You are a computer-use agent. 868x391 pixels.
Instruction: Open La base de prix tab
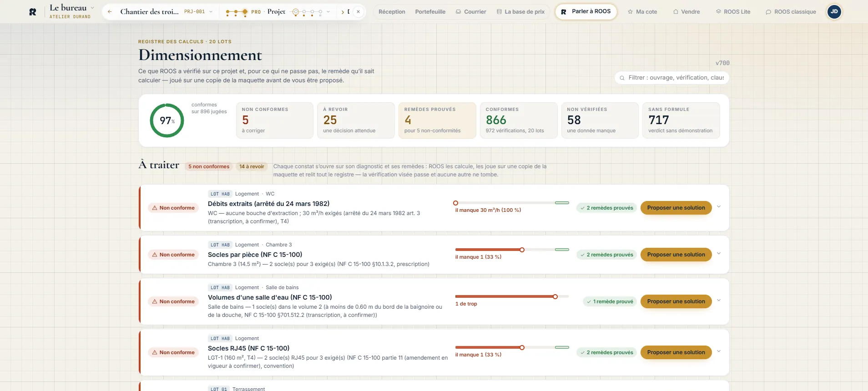click(520, 12)
